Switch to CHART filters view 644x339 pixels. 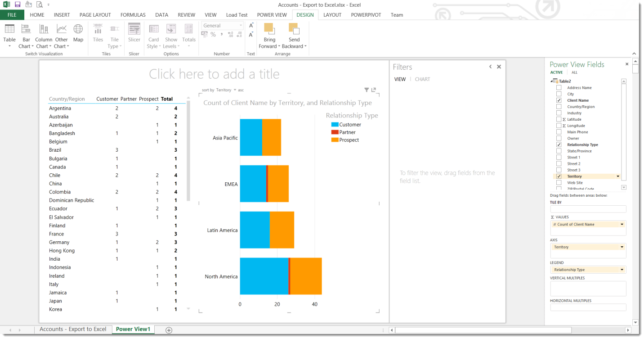422,79
